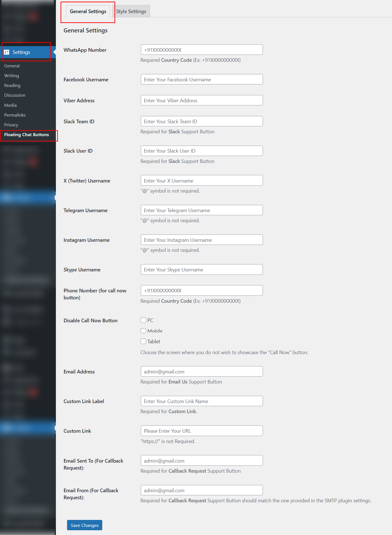Check the Mobile checkbox for Call Now
This screenshot has height=535, width=392.
pyautogui.click(x=143, y=331)
